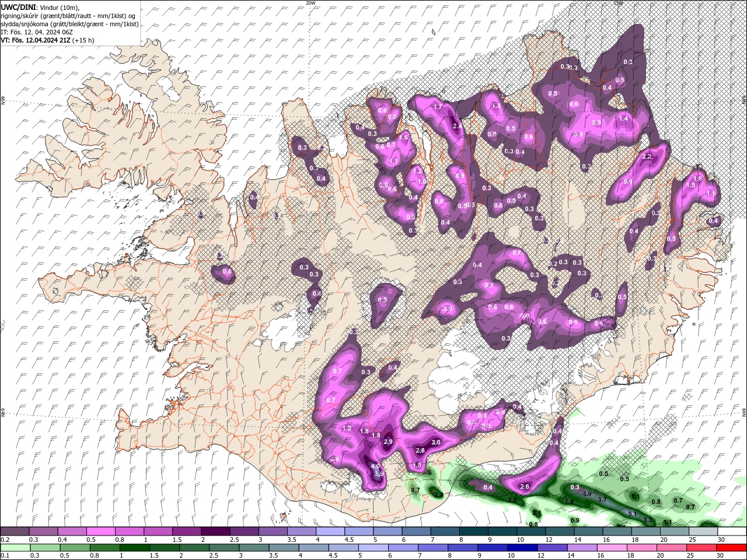Click the VT valid time line in header
The height and width of the screenshot is (560, 747).
[47, 40]
